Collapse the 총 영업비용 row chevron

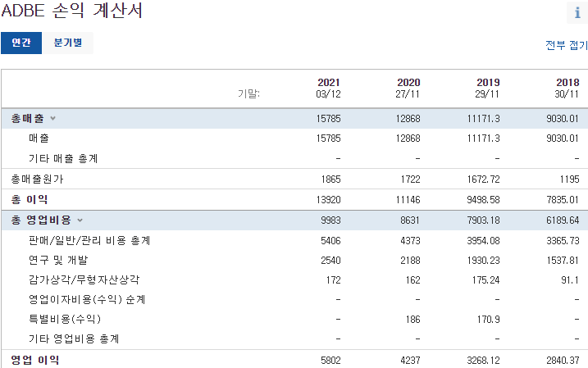(80, 220)
